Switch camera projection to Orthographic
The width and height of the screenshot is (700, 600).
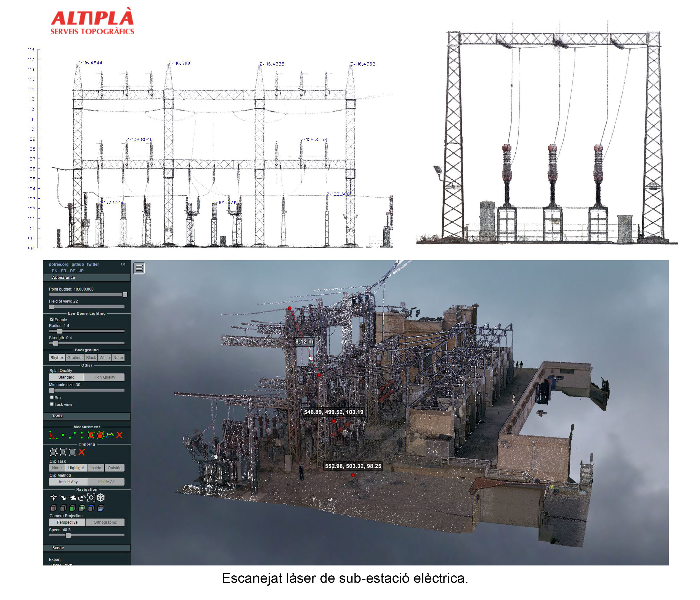(x=105, y=522)
